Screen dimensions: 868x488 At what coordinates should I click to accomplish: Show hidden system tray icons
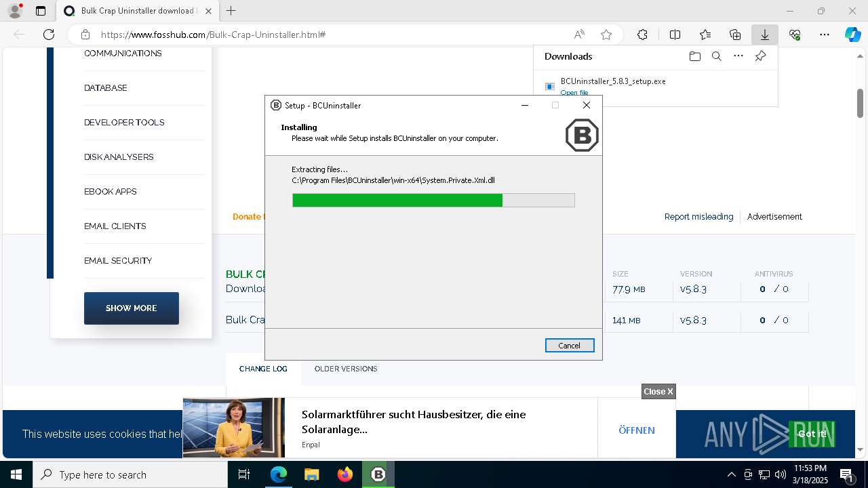[x=731, y=474]
